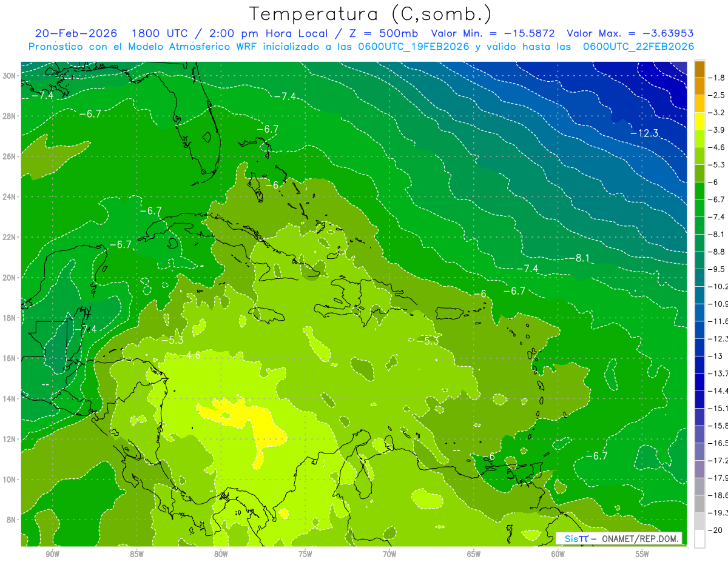Click the 'Valor Max. = -3.63953' text
728x562 pixels.
[x=630, y=33]
